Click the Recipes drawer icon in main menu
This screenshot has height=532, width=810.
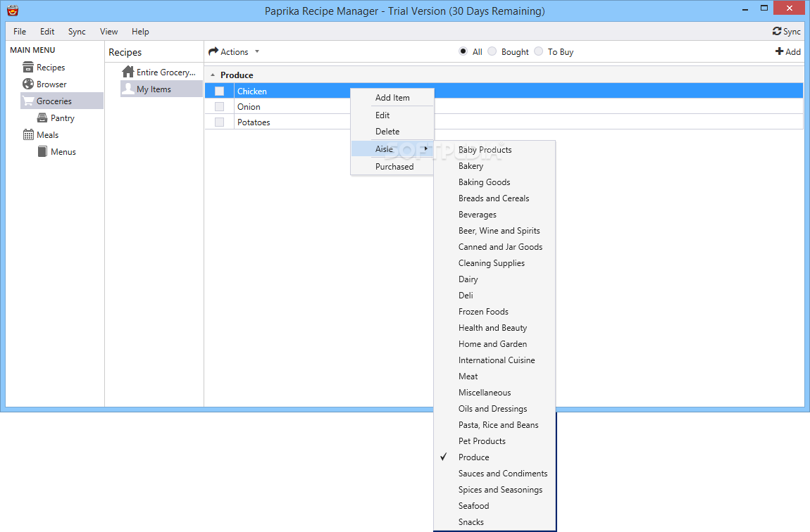28,67
